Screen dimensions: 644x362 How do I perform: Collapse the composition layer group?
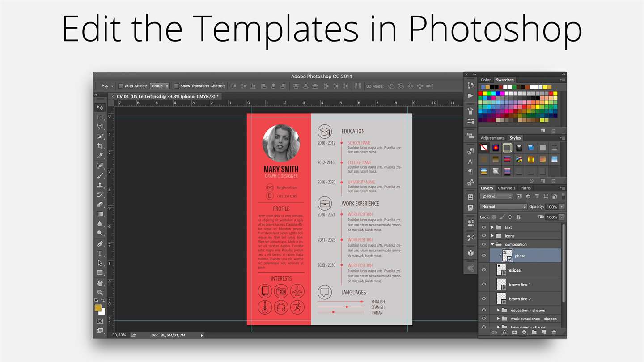pyautogui.click(x=492, y=244)
